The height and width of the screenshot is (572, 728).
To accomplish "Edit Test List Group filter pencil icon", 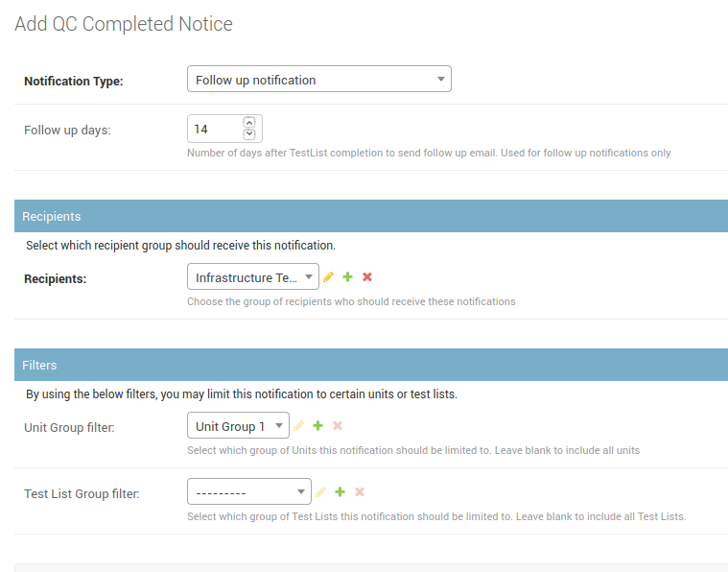I will point(320,492).
